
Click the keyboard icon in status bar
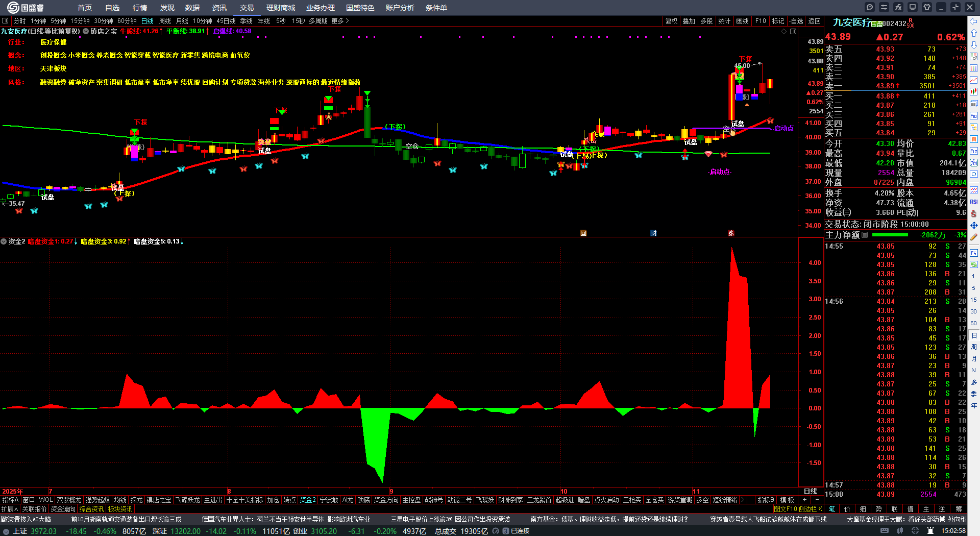pos(885,531)
